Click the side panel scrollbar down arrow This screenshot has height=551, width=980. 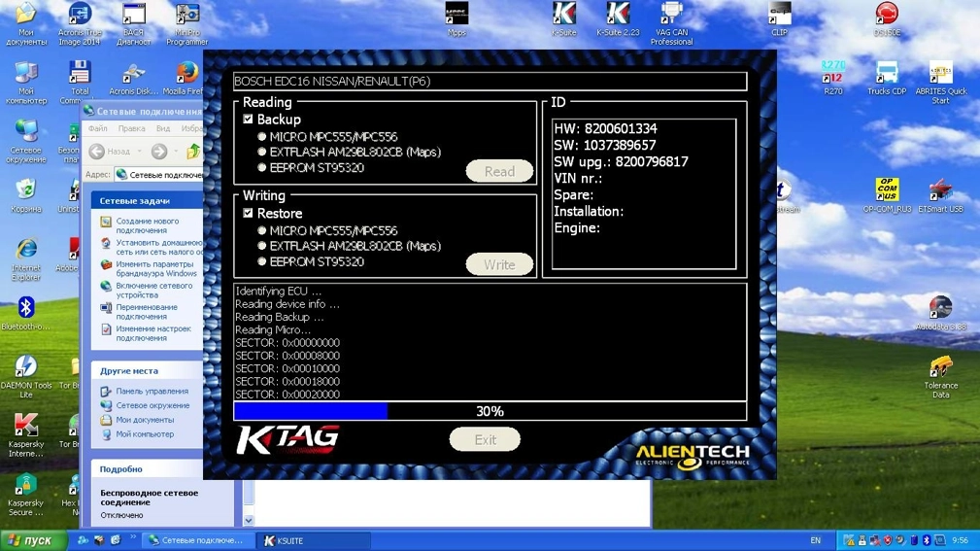(x=249, y=520)
